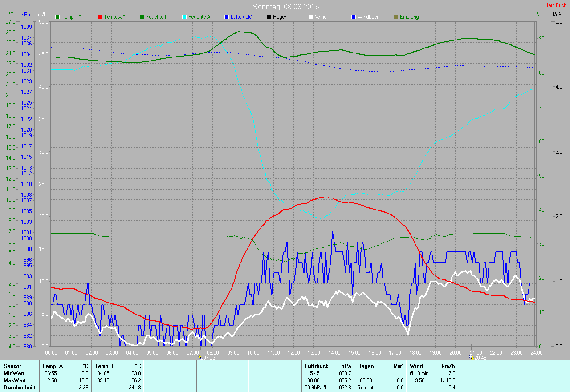Viewport: 570px width, 392px height.
Task: Toggle the Windböen series legend label
Action: point(368,17)
